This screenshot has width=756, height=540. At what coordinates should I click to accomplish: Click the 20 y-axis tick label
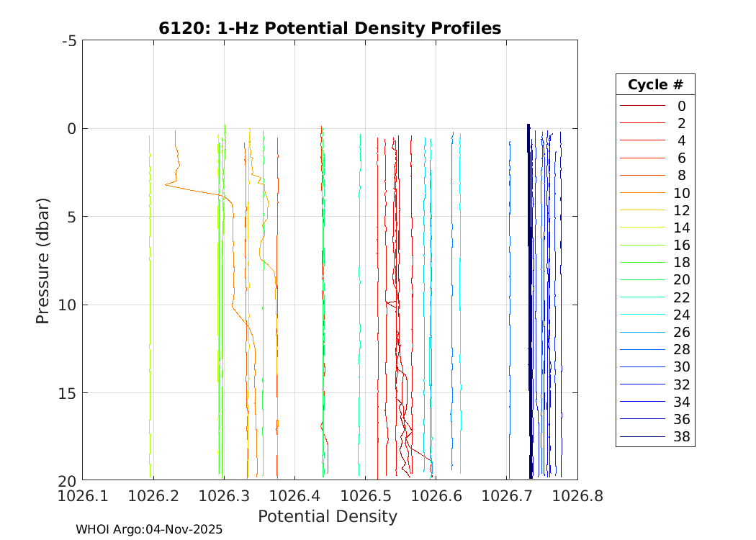(67, 481)
